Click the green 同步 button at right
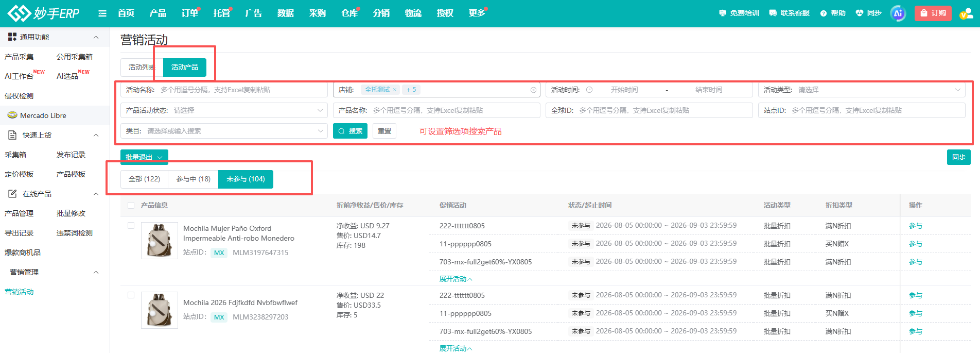Image resolution: width=980 pixels, height=353 pixels. click(958, 157)
